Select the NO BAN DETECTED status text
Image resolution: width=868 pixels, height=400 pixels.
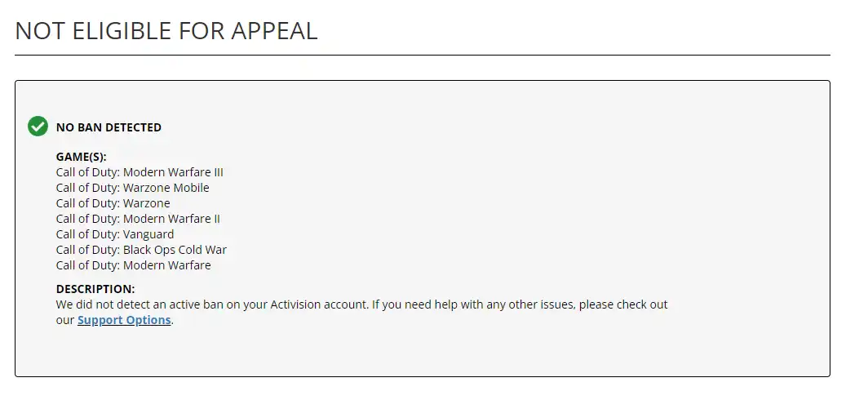pos(108,127)
